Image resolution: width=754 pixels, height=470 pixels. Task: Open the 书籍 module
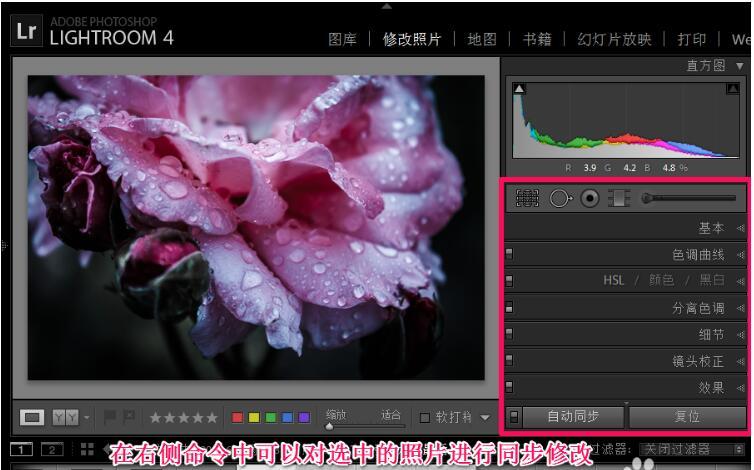point(537,39)
